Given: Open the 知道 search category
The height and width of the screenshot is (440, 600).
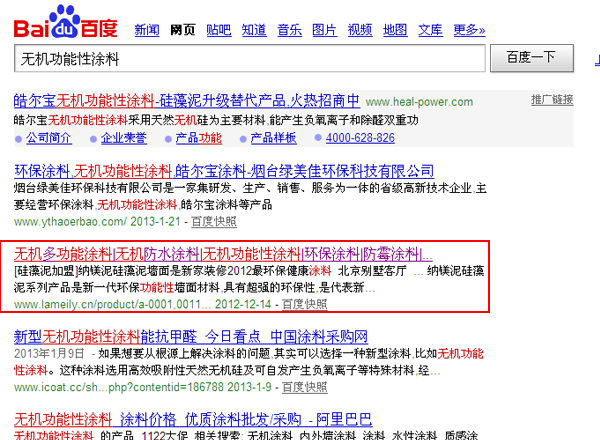Looking at the screenshot, I should point(254,30).
